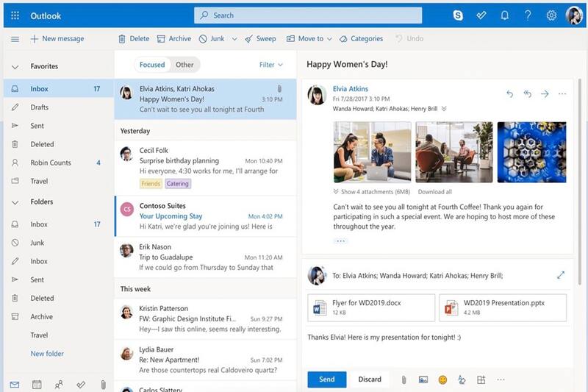
Task: Open the Skype icon in header
Action: (459, 15)
